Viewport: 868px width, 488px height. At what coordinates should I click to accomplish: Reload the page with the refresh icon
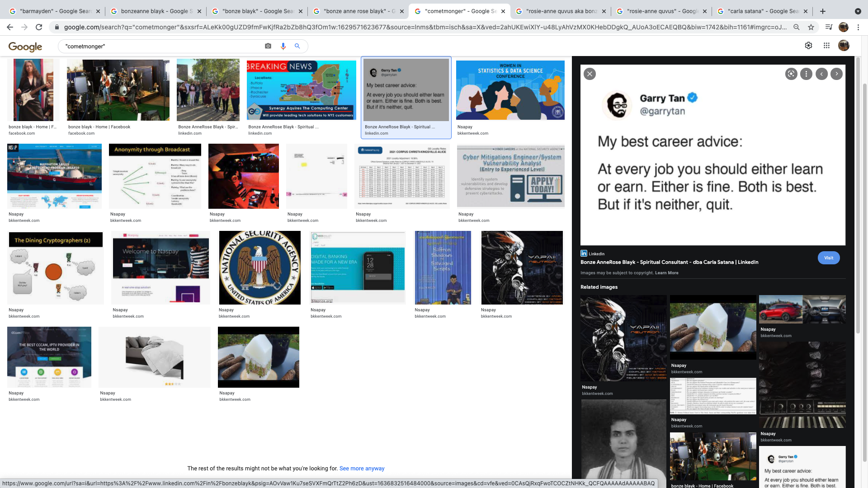pos(39,27)
